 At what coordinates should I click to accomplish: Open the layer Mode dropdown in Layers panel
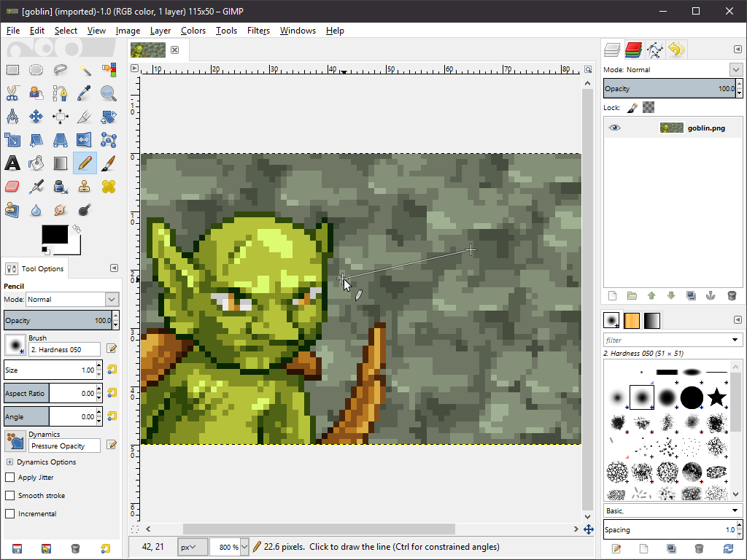(735, 70)
